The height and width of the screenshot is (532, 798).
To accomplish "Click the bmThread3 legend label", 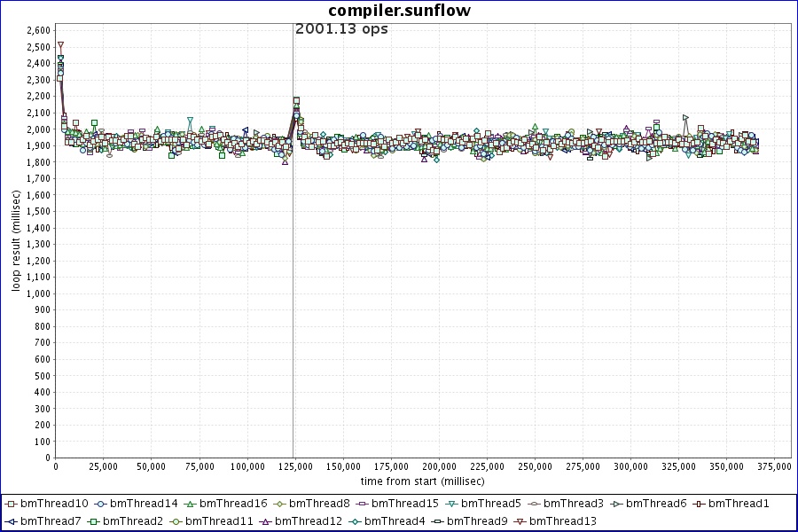I will [x=574, y=504].
